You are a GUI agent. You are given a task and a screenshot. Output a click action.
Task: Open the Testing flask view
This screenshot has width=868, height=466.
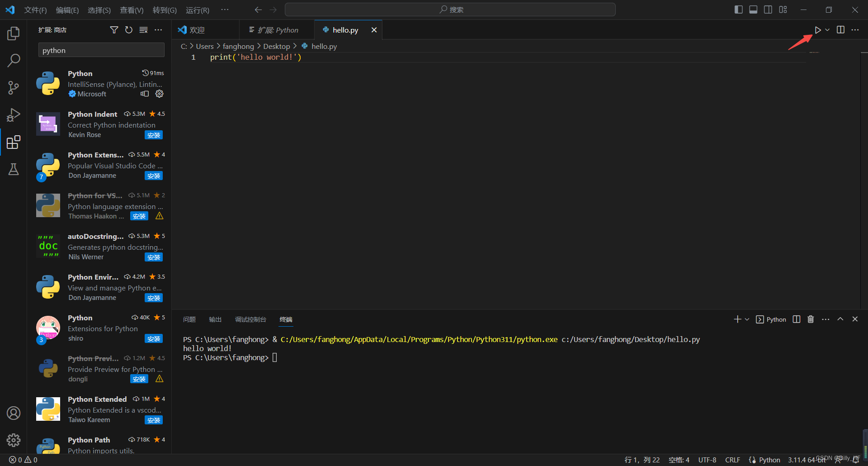(x=14, y=169)
